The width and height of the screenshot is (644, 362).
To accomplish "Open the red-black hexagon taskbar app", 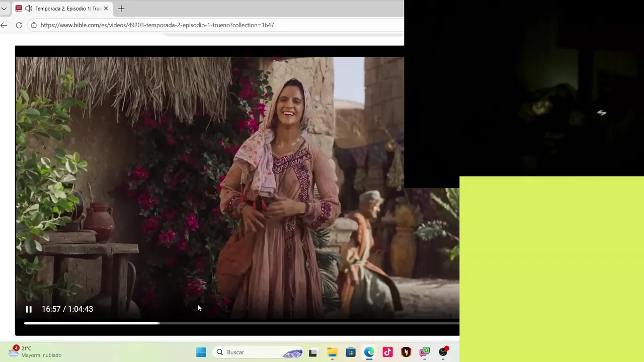I will 406,352.
